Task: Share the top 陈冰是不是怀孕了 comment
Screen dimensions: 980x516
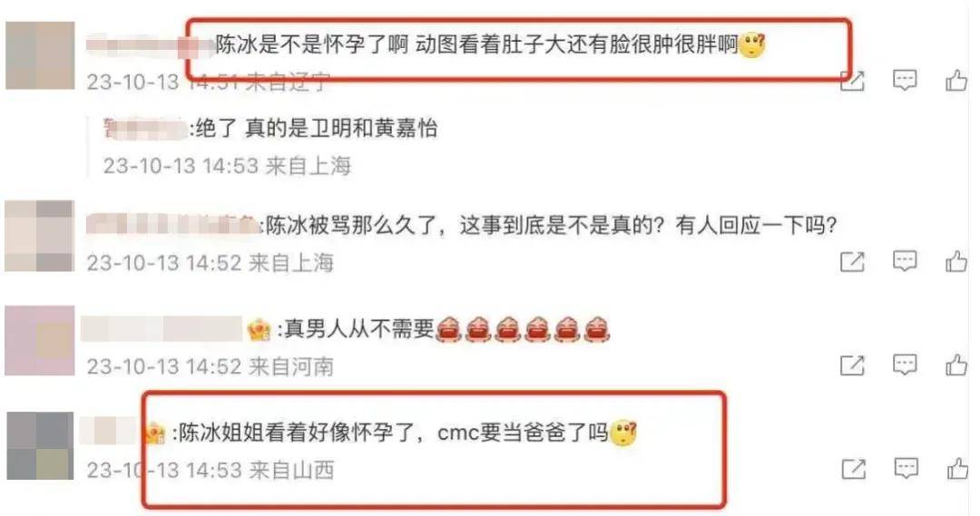Action: [852, 81]
